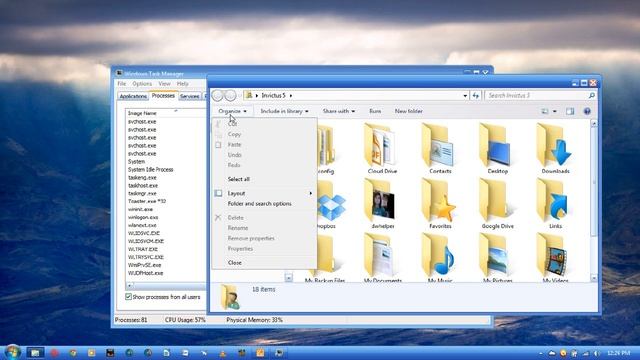The image size is (640, 360).
Task: Click the user folder icon in details pane
Action: (231, 297)
